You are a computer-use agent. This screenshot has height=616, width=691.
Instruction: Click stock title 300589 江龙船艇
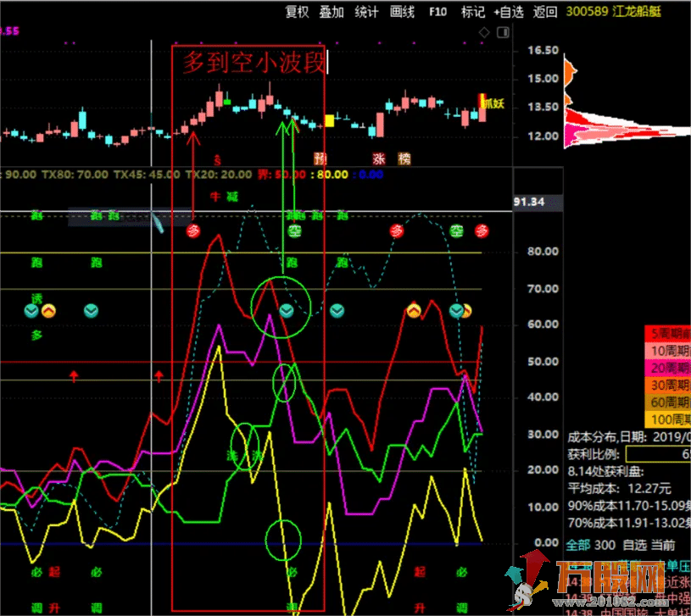tap(614, 12)
